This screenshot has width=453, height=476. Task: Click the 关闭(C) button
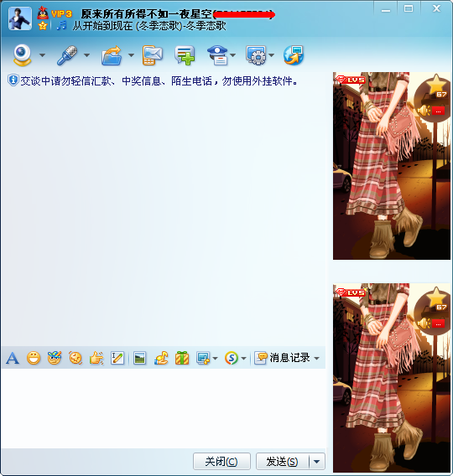click(x=221, y=462)
